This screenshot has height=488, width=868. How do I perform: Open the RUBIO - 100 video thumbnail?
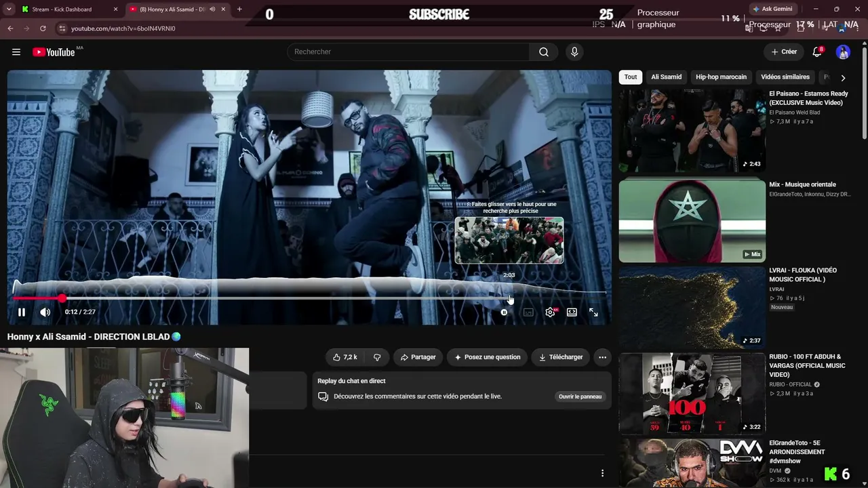click(x=692, y=394)
